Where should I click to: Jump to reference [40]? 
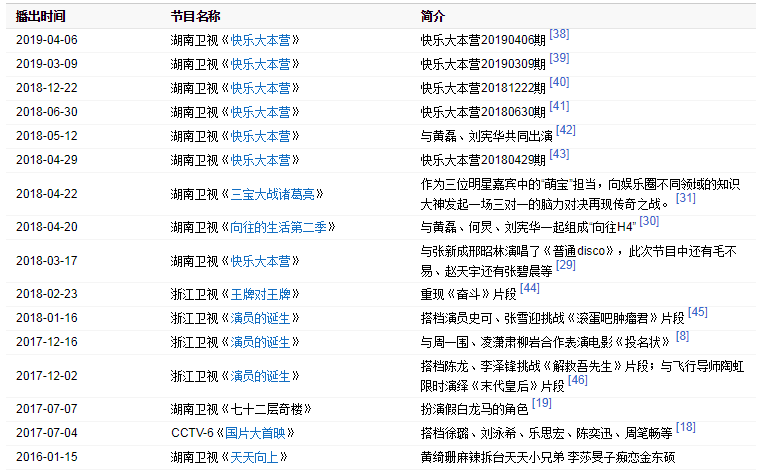559,82
